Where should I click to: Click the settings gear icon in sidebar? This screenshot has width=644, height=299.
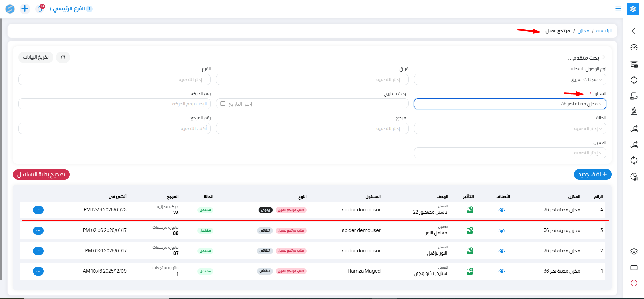pos(634,251)
